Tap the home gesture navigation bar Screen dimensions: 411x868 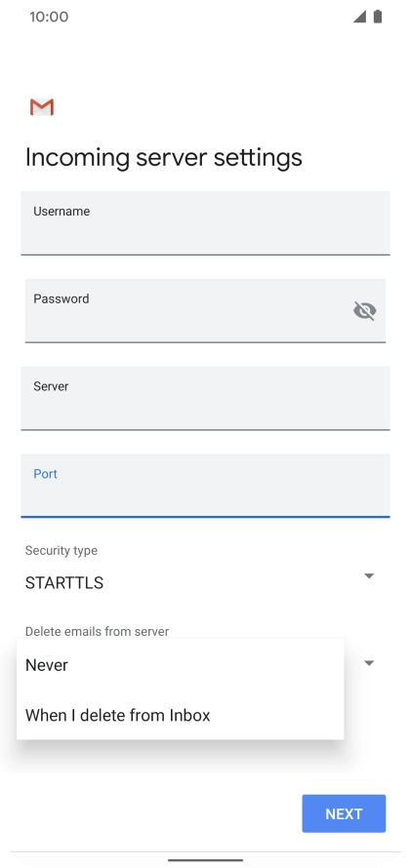pos(205,860)
